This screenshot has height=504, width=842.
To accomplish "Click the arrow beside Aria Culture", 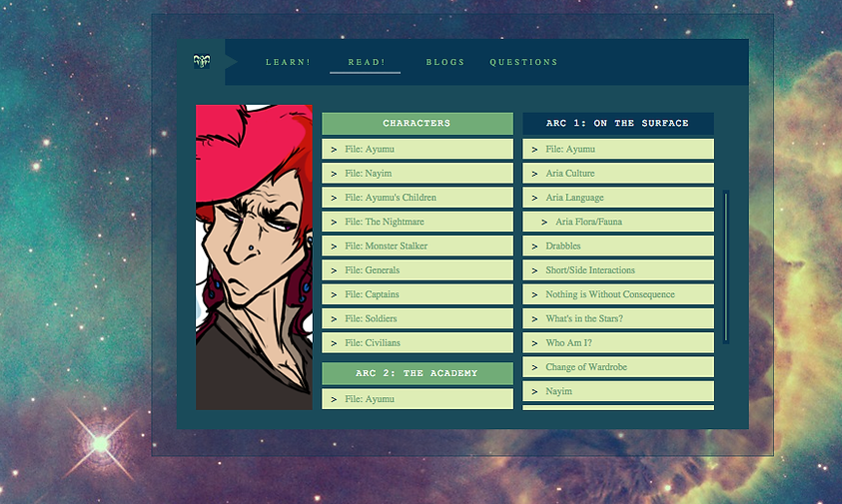I will click(534, 174).
